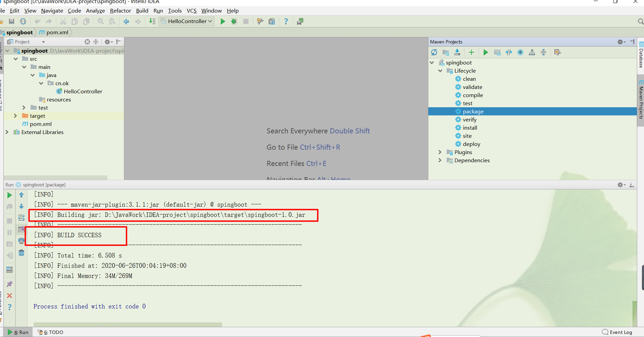Open Maven settings wrench icon
The width and height of the screenshot is (644, 337).
click(x=557, y=52)
